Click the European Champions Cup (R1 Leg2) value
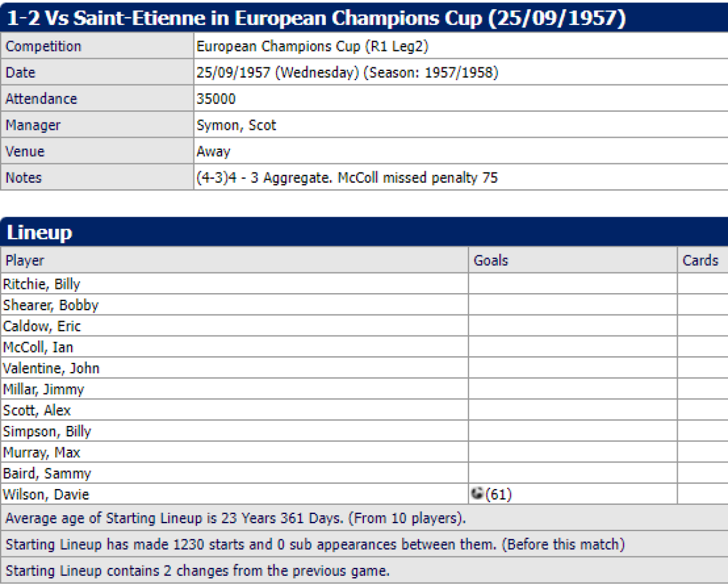 click(314, 46)
